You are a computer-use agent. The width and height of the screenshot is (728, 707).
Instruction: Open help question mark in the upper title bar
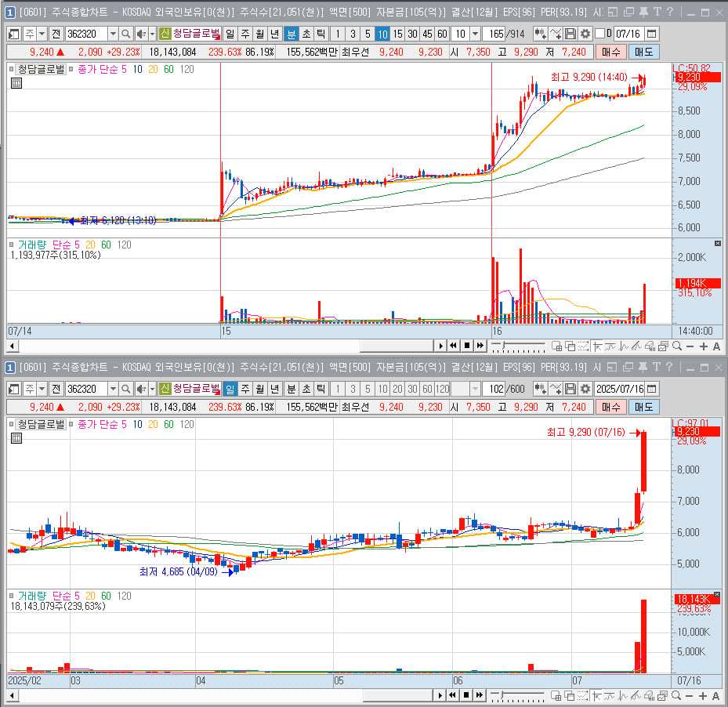(669, 12)
